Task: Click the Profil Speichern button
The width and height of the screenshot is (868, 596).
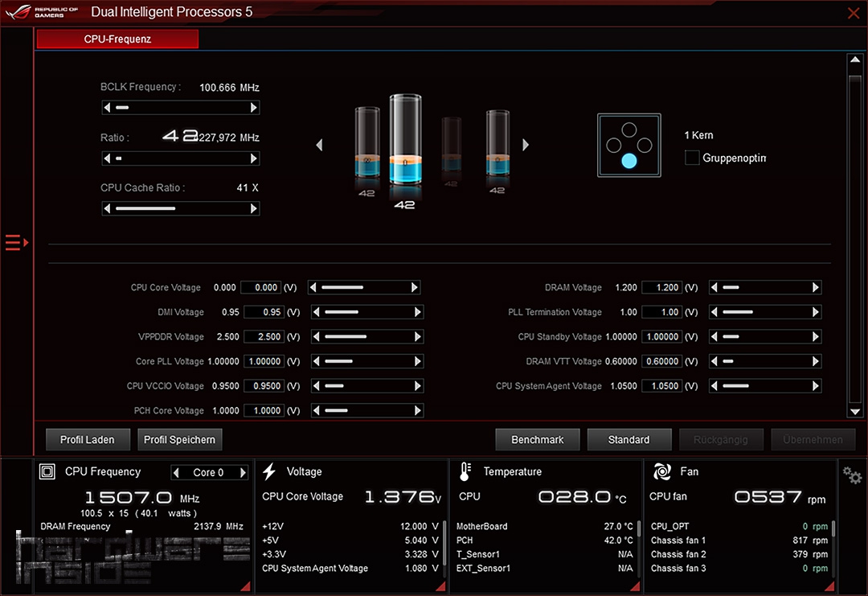Action: pos(179,440)
